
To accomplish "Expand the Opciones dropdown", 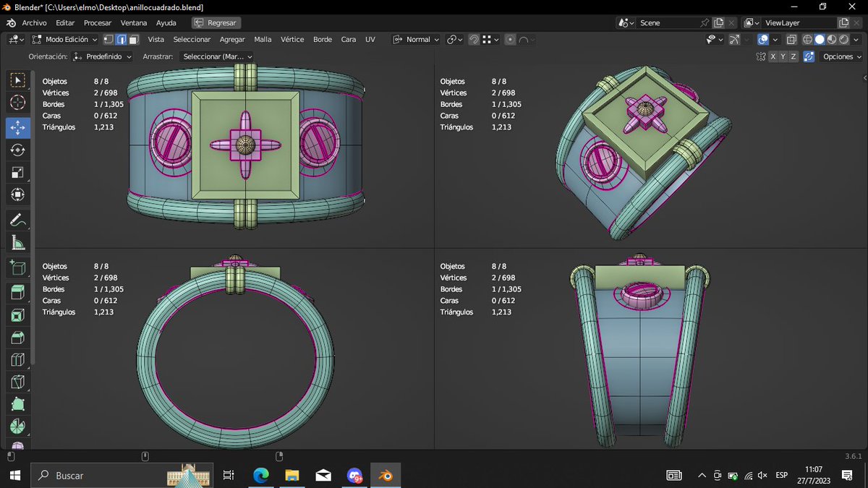I will tap(842, 56).
